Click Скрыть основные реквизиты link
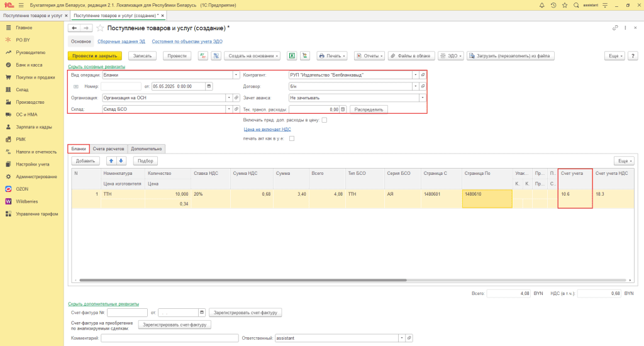 pyautogui.click(x=96, y=67)
